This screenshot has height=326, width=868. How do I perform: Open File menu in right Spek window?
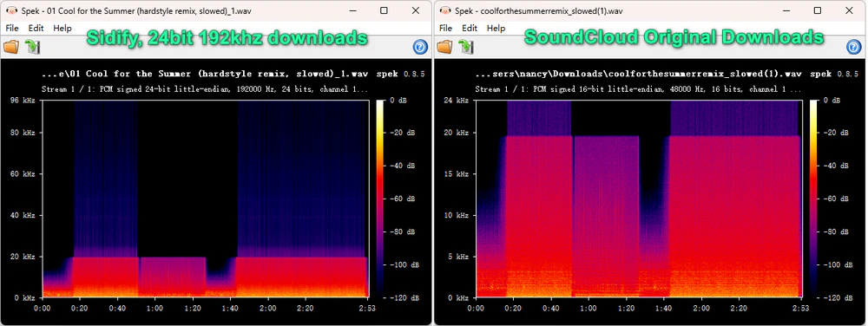click(446, 28)
